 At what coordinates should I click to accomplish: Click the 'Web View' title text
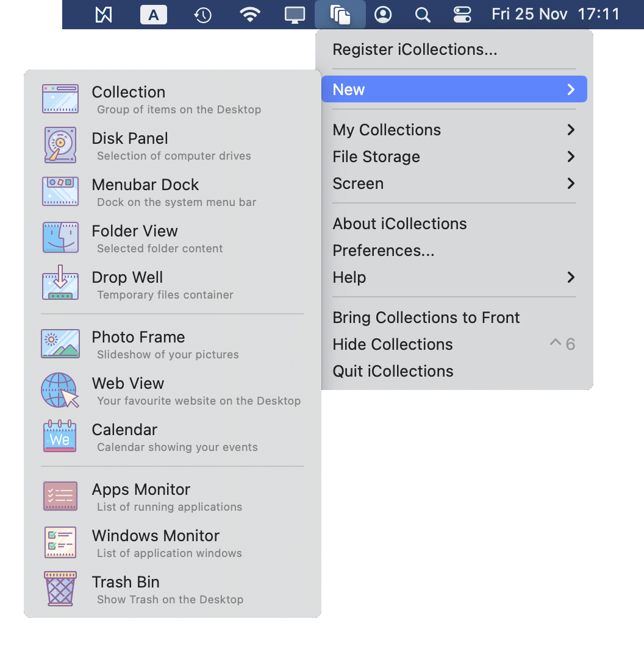click(128, 383)
